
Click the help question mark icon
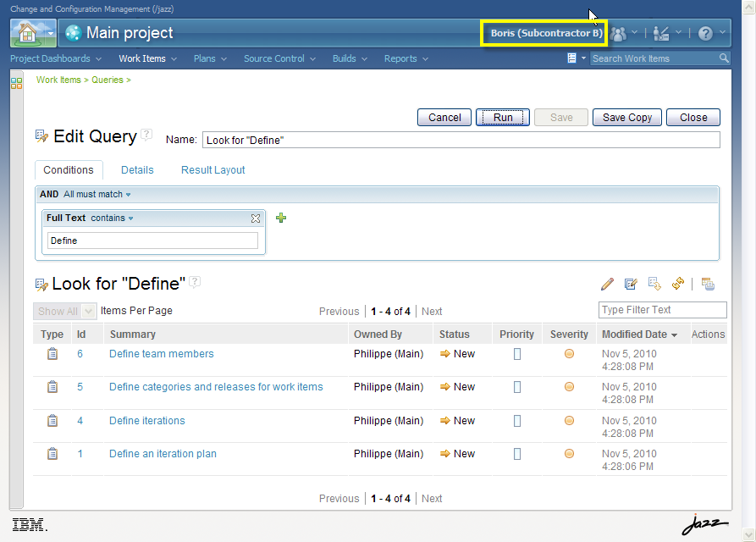click(x=705, y=33)
